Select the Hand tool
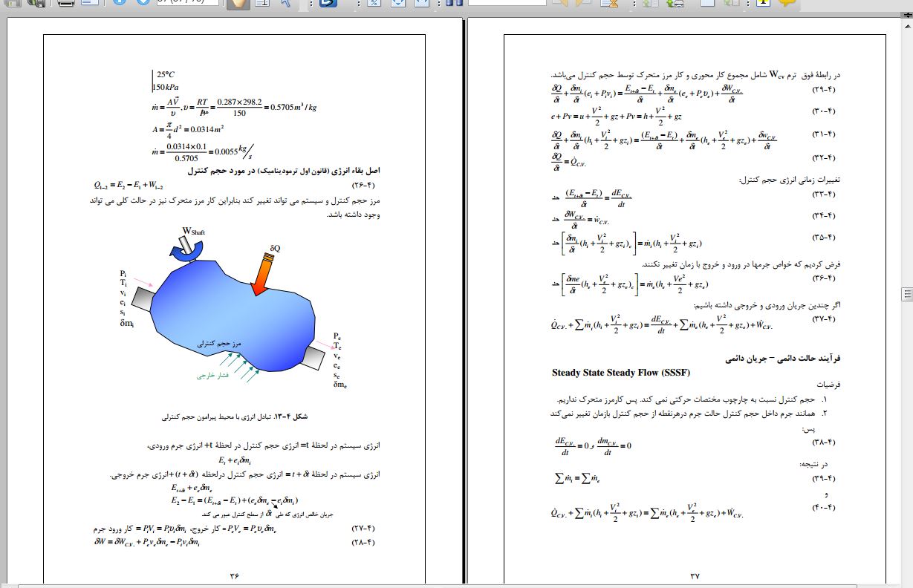 click(x=237, y=4)
